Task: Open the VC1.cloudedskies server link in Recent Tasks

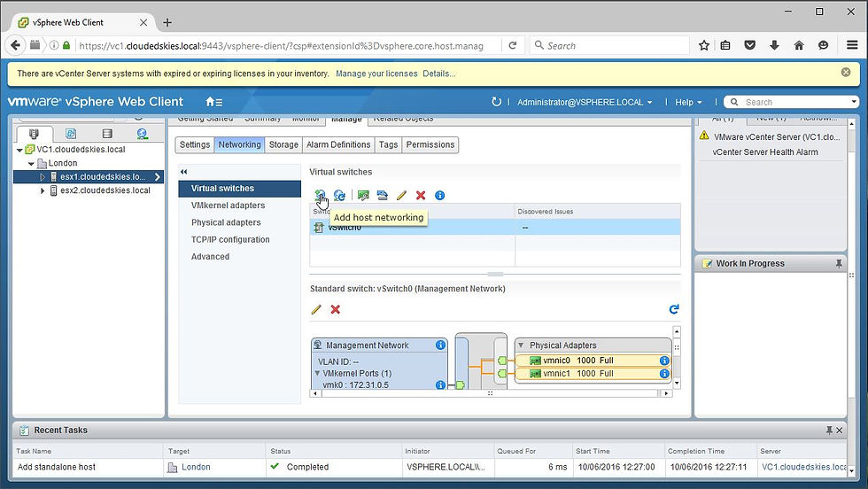Action: pyautogui.click(x=804, y=468)
